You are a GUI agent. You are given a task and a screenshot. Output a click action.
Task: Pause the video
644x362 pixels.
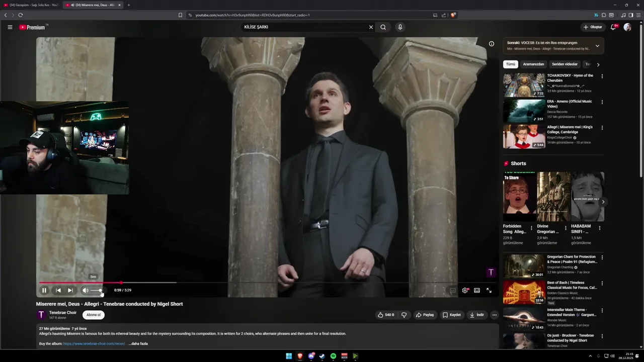pos(44,290)
